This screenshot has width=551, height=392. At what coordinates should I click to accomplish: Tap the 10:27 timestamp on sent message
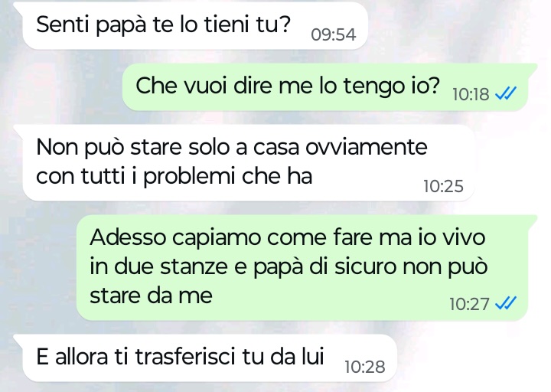tap(469, 304)
